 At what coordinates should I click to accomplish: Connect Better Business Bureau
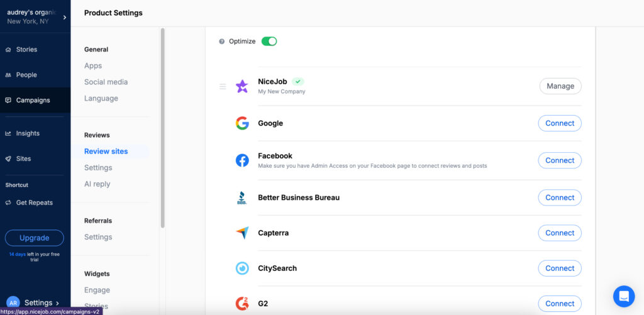[x=560, y=197]
